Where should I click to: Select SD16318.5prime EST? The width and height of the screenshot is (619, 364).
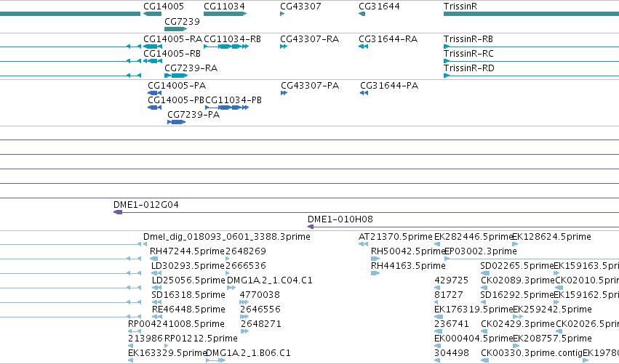point(188,294)
